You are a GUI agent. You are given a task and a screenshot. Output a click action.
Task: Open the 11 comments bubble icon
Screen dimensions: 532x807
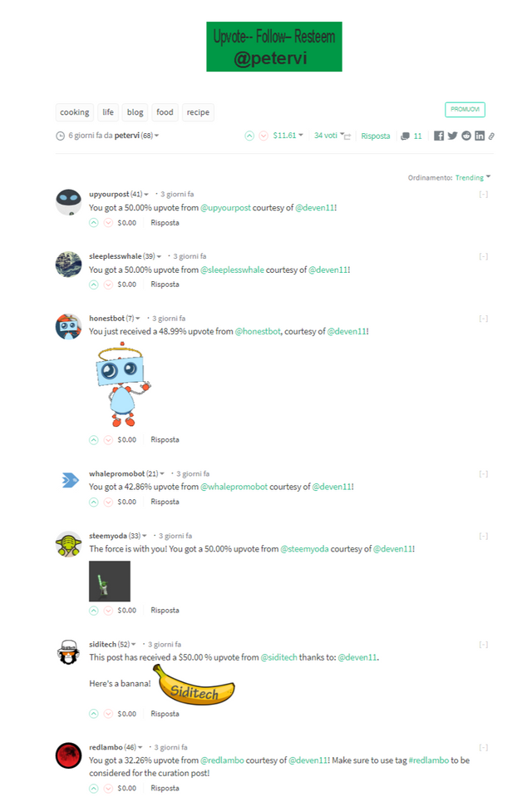[405, 136]
